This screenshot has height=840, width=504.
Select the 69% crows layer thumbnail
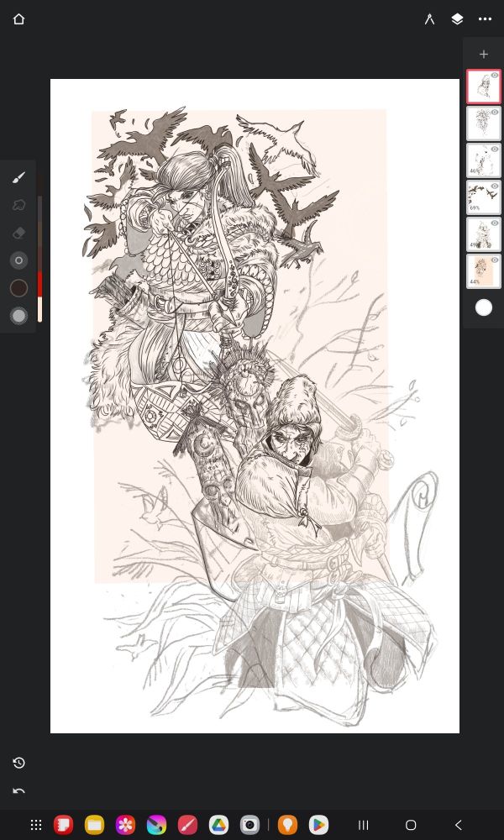point(484,197)
